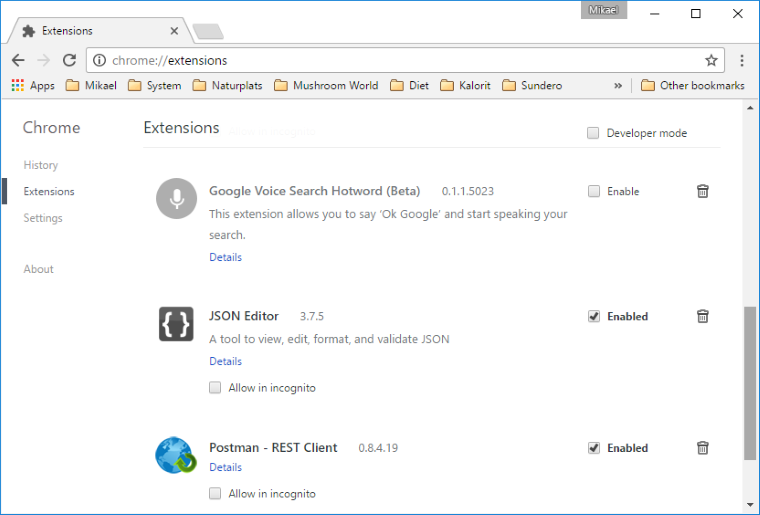Image resolution: width=760 pixels, height=515 pixels.
Task: Open the Mushroom World bookmark folder
Action: (x=326, y=86)
